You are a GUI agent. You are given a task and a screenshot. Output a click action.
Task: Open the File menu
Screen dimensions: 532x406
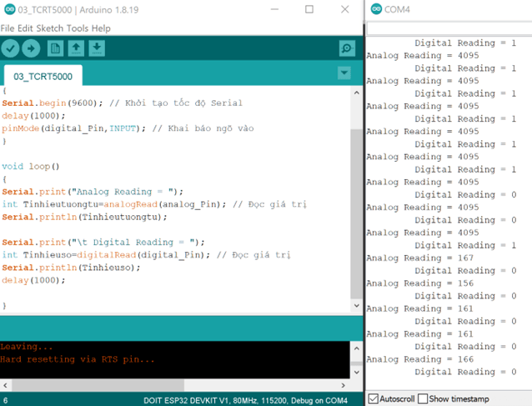point(8,28)
